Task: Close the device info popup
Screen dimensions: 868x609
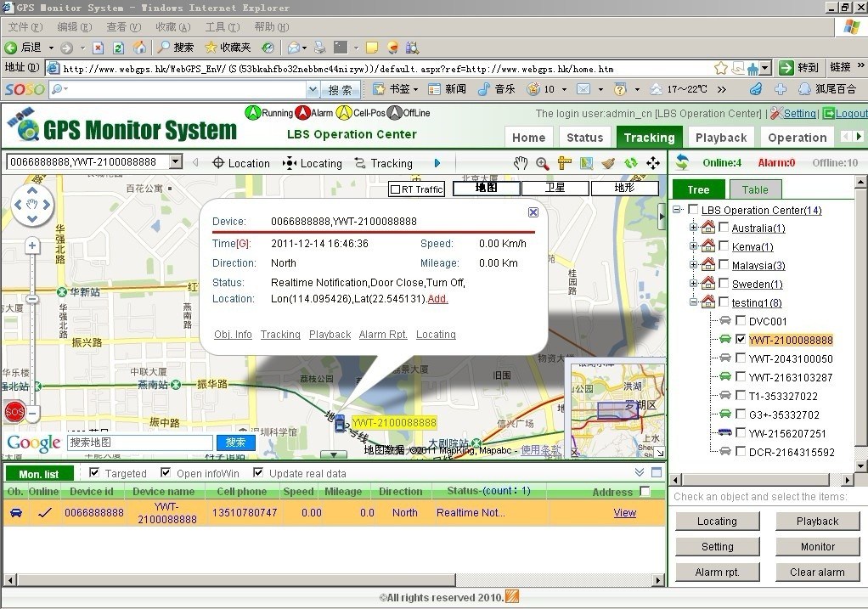Action: [x=533, y=212]
